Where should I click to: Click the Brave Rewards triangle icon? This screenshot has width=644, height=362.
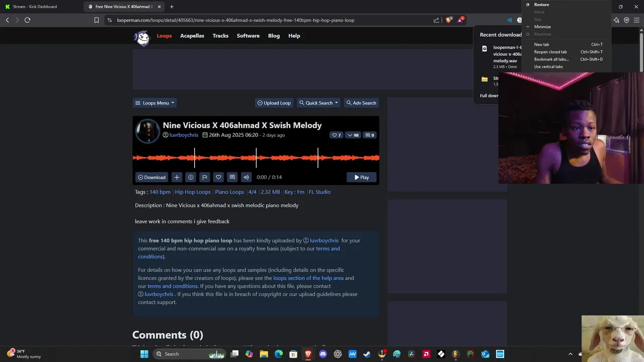[460, 20]
